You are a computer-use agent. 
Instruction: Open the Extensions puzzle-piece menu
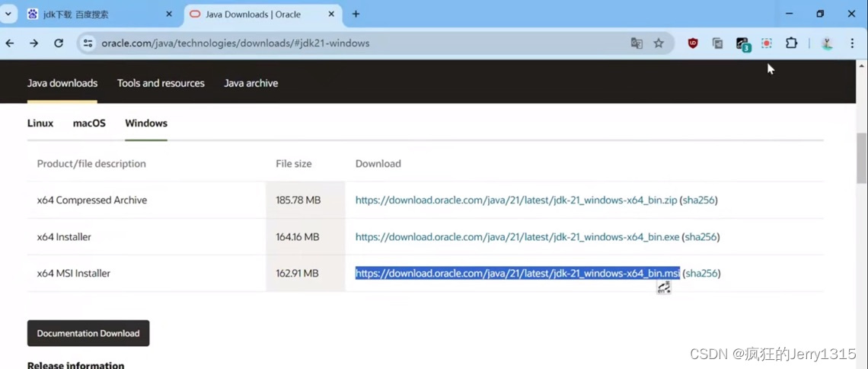(792, 43)
